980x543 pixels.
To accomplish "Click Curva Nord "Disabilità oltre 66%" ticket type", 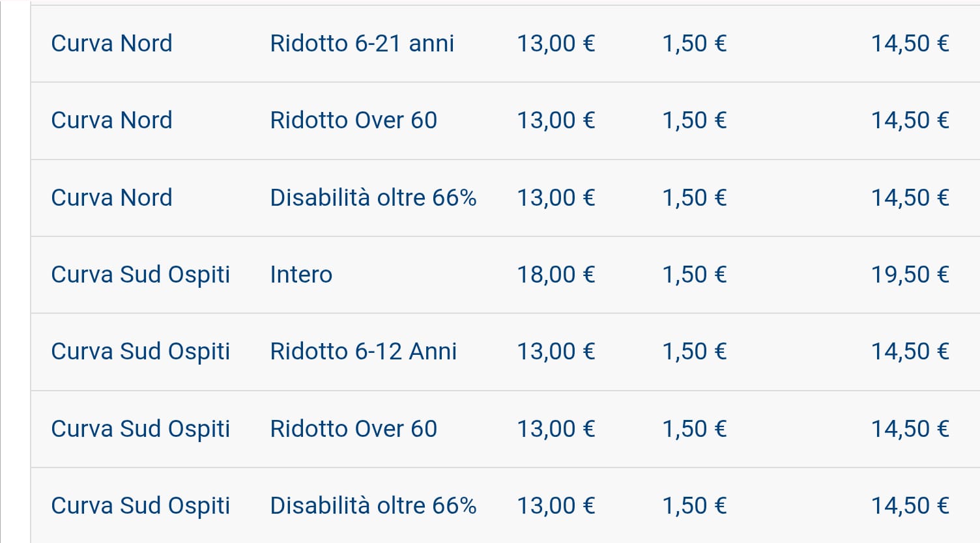I will click(373, 198).
